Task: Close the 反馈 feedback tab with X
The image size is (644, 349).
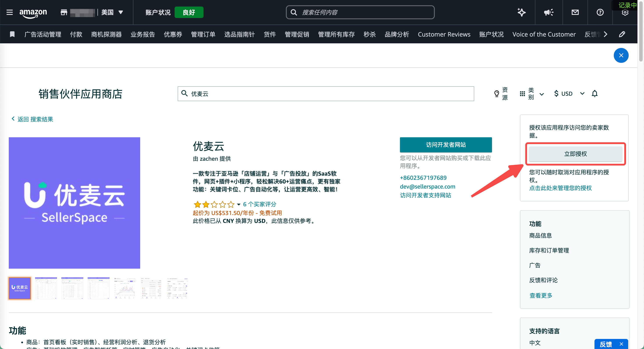Action: [621, 344]
